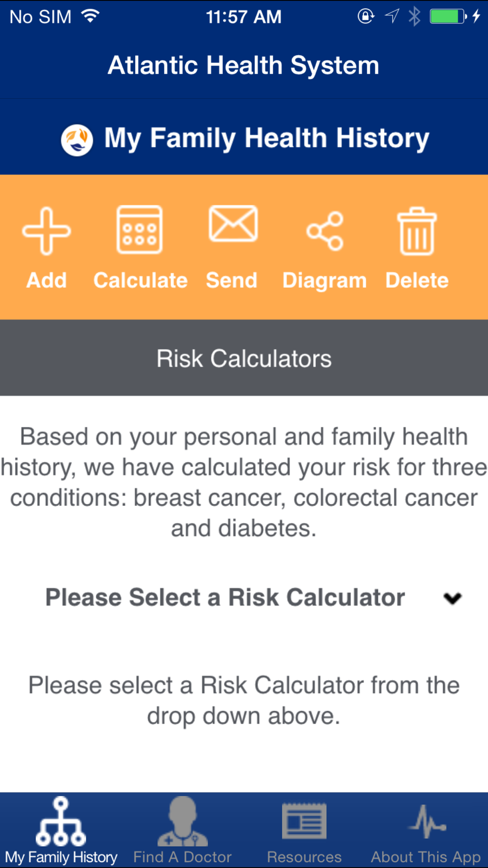Image resolution: width=488 pixels, height=868 pixels.
Task: Tap the Delete trash can icon
Action: (x=417, y=231)
